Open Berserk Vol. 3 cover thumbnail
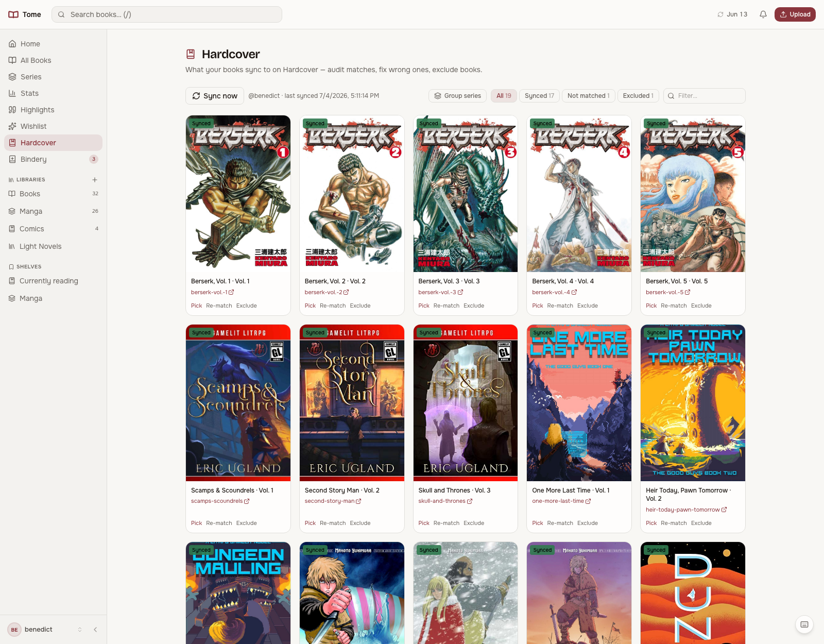The height and width of the screenshot is (644, 824). [466, 194]
